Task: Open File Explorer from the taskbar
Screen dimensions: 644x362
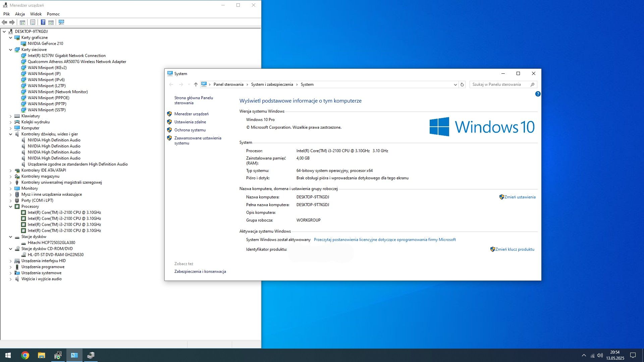Action: (x=41, y=355)
